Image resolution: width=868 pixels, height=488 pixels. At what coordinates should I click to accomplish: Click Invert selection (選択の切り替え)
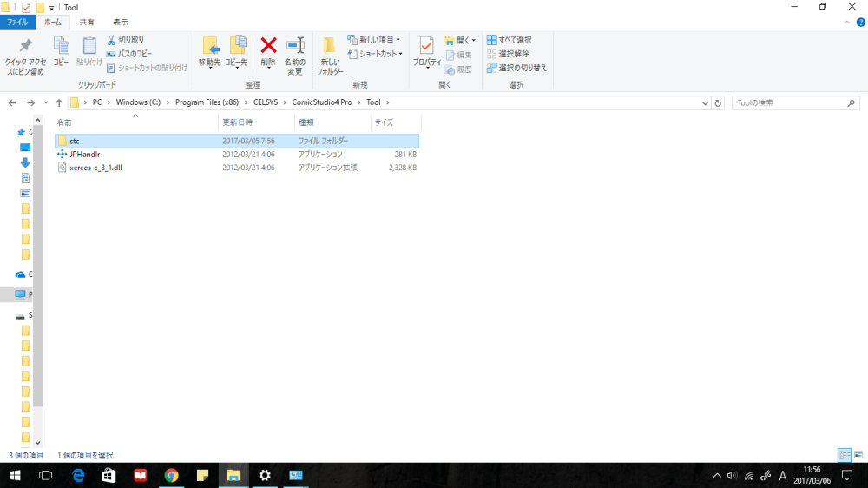[517, 68]
